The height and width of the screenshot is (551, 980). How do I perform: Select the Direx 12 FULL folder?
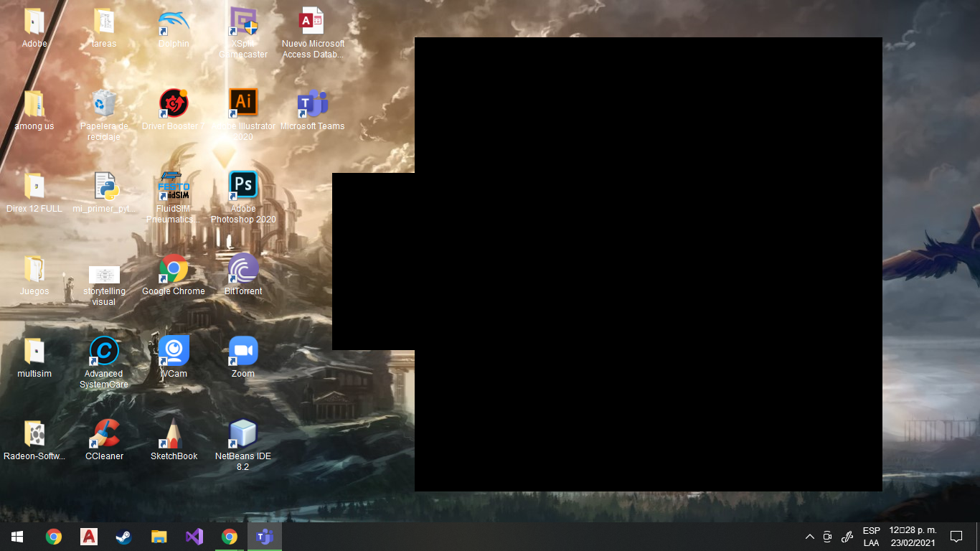pos(34,194)
